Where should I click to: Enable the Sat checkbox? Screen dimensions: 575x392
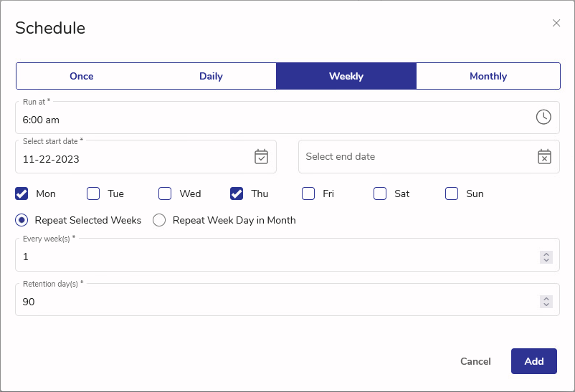(x=380, y=193)
